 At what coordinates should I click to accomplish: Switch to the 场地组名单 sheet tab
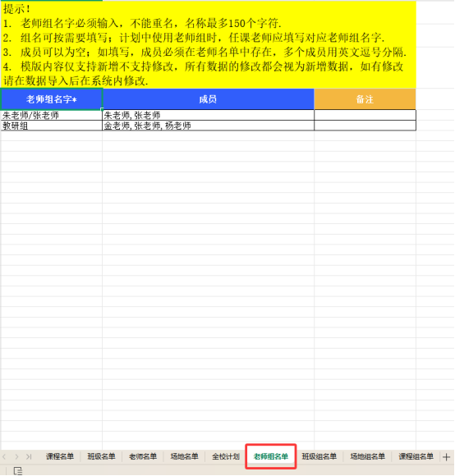pos(367,456)
